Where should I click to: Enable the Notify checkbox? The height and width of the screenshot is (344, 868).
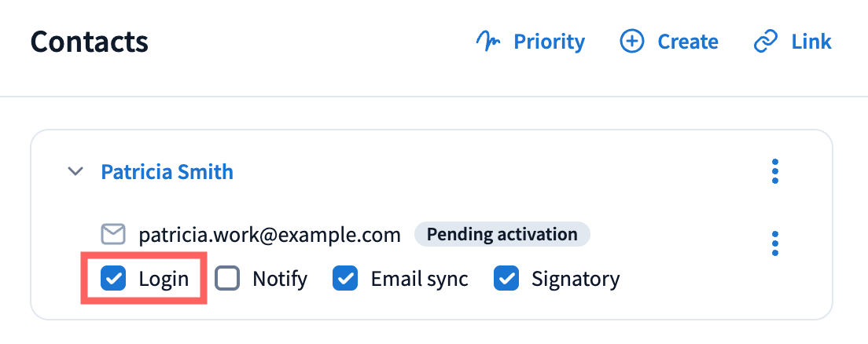point(228,278)
